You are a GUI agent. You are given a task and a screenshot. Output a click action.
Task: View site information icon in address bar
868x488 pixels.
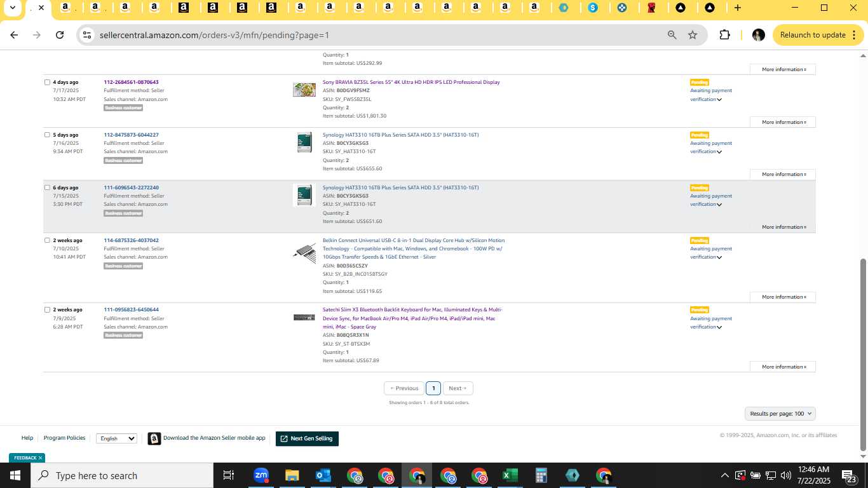[x=88, y=35]
